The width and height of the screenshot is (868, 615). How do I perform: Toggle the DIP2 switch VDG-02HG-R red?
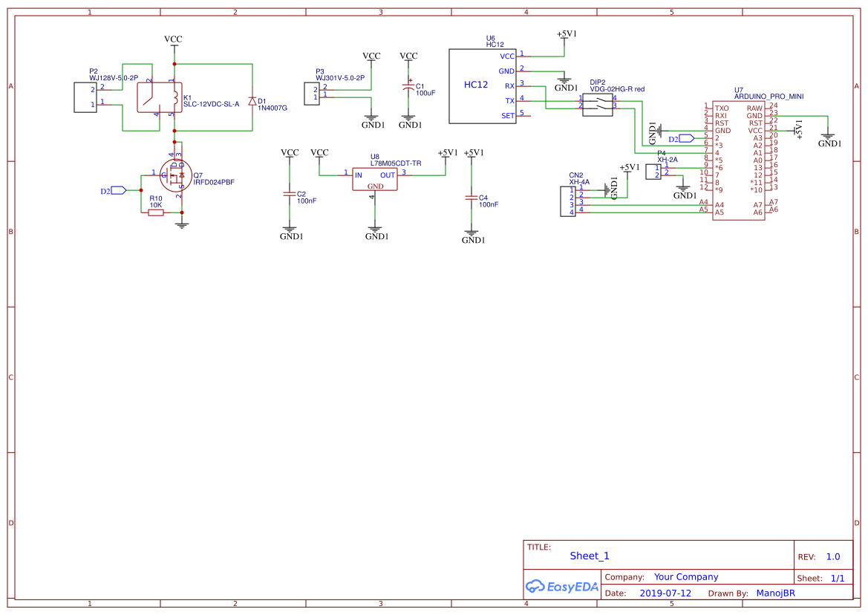point(598,105)
